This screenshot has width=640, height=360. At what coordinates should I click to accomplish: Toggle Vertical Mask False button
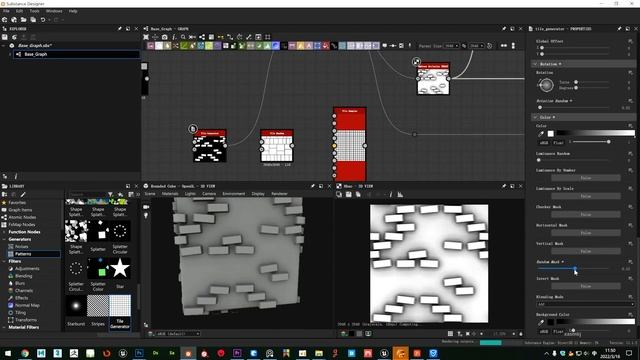586,251
